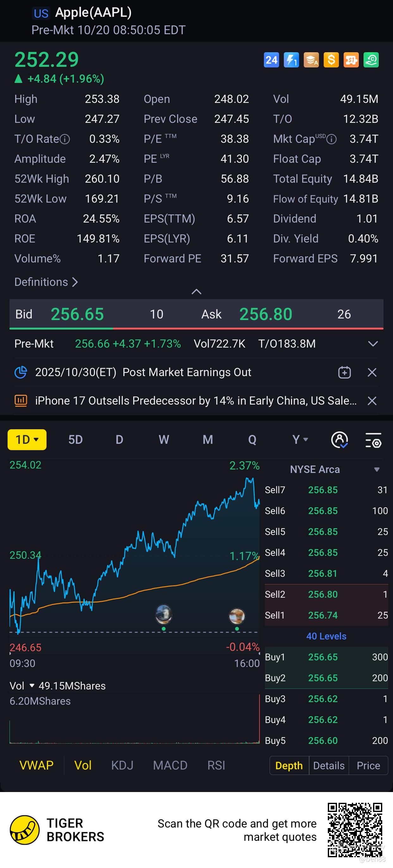393x868 pixels.
Task: Open the Y timeframe dropdown
Action: (x=300, y=440)
